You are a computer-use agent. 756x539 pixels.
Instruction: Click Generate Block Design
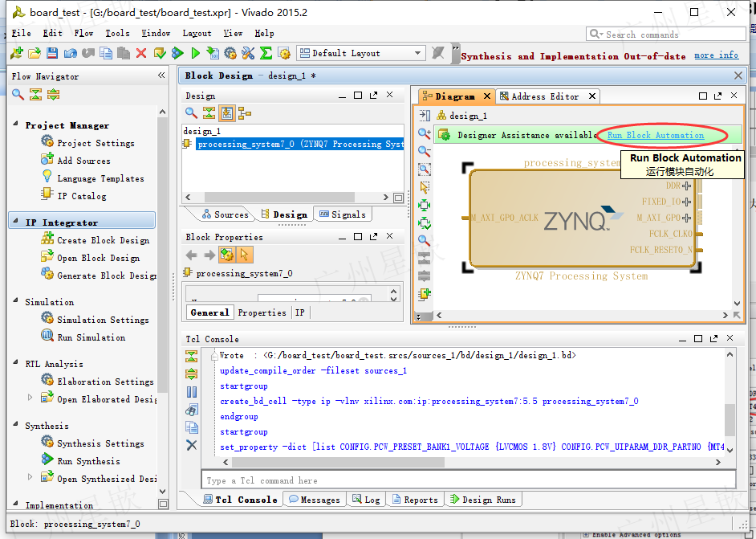tap(99, 275)
